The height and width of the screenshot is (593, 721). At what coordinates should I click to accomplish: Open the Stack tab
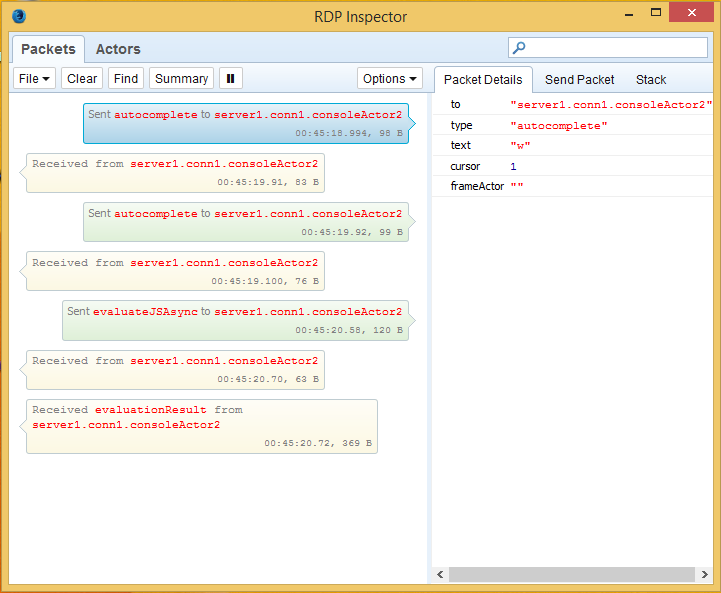651,80
